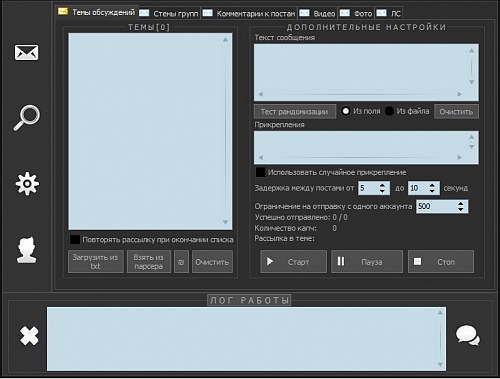This screenshot has width=500, height=379.
Task: Switch to the Комментарии к постам tab
Action: tap(249, 13)
